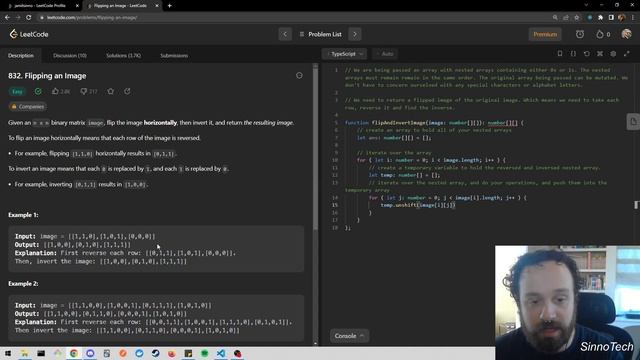Click in code line 15 temp.unshift

tap(417, 205)
